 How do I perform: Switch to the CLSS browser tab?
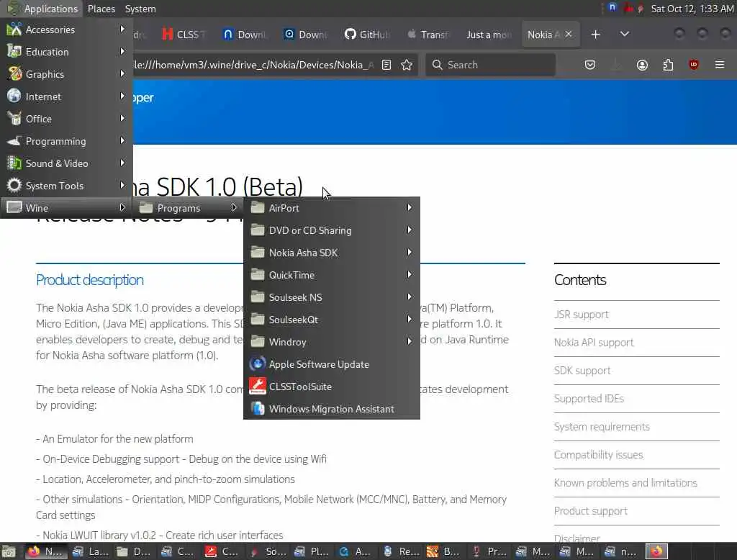(x=184, y=35)
